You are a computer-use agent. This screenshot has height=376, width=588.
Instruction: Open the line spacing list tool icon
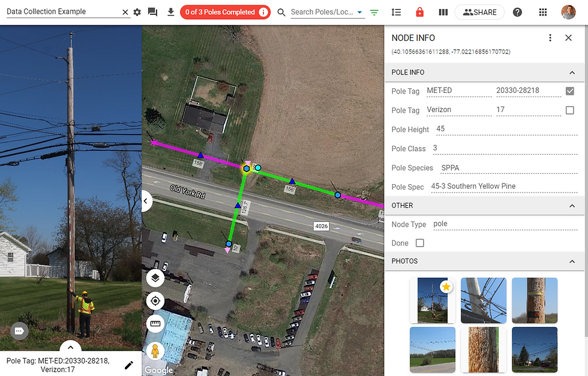[x=396, y=13]
